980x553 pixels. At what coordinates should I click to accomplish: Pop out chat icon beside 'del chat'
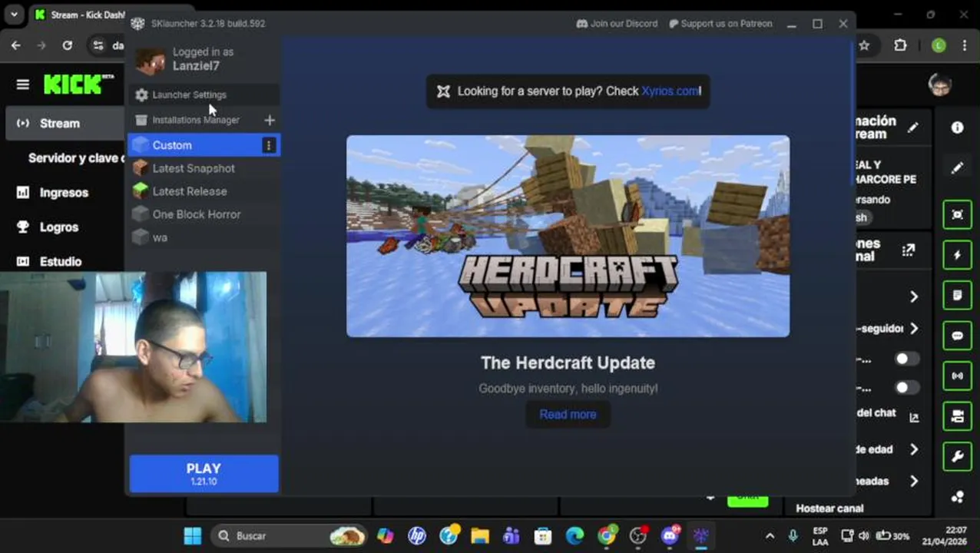tap(914, 418)
